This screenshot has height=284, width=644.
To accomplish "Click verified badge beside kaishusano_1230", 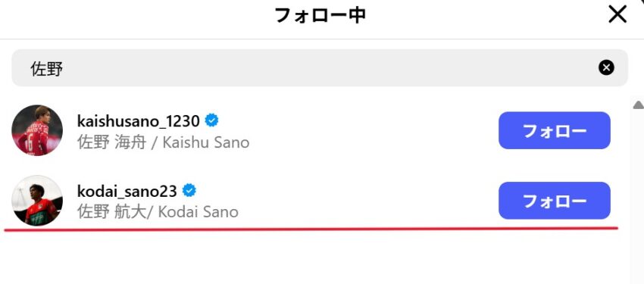I will (212, 120).
